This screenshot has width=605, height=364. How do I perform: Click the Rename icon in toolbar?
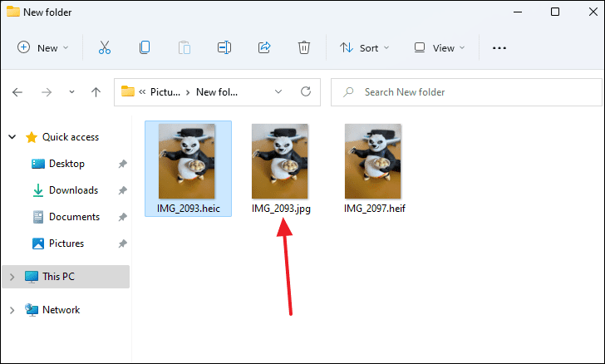(x=224, y=48)
